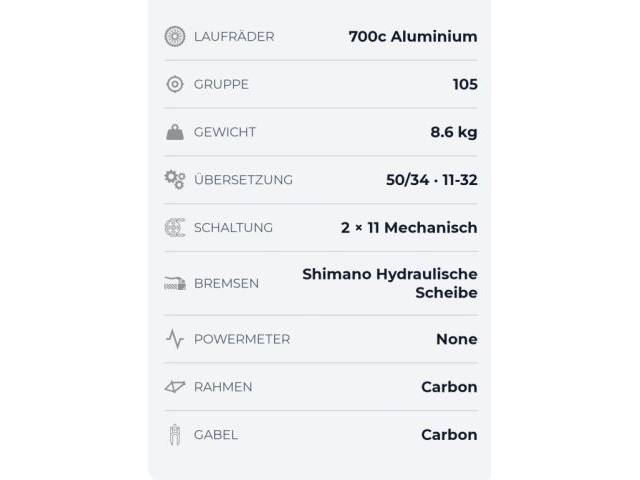This screenshot has height=480, width=640.
Task: Click the frame icon next to Rahmen
Action: point(175,387)
